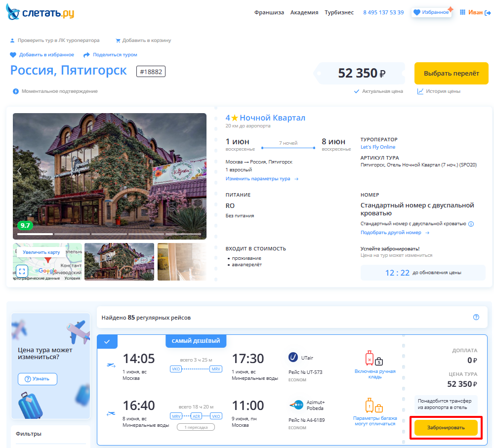The width and height of the screenshot is (494, 448).
Task: Open the Франшиза menu item
Action: coord(269,12)
